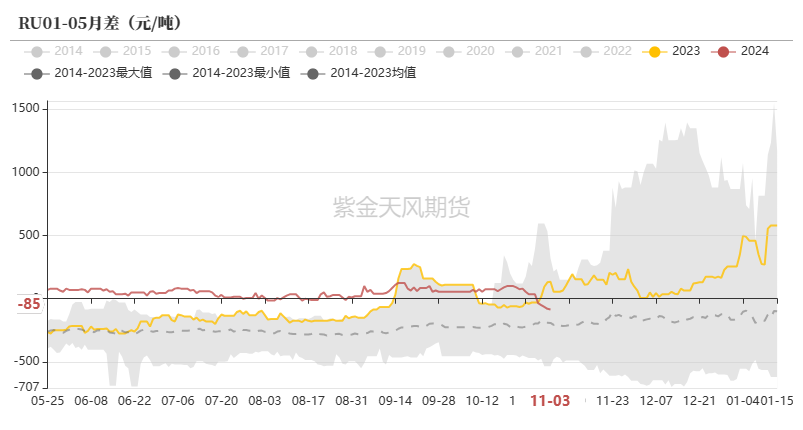Toggle the 2020 series in legend
Image resolution: width=803 pixels, height=430 pixels.
tap(464, 51)
